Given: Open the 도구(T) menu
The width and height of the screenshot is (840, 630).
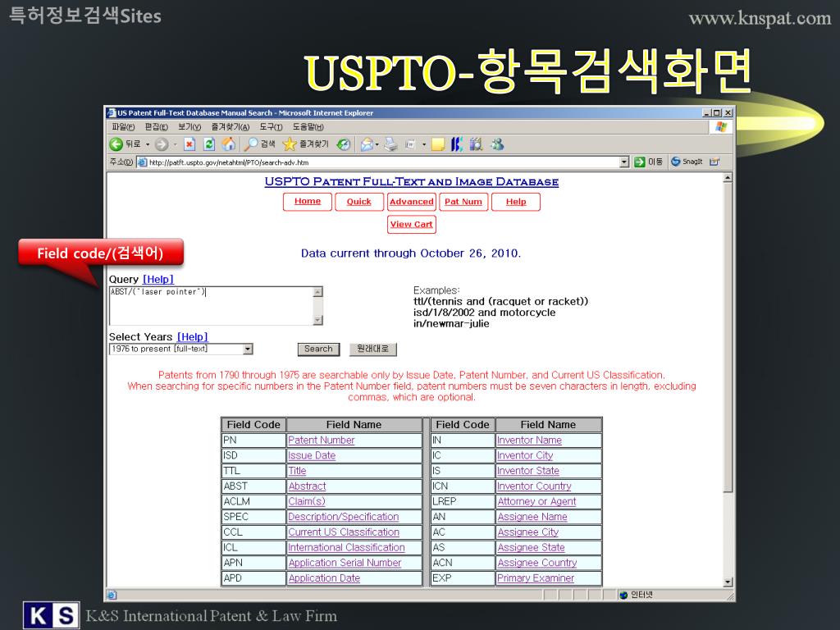Looking at the screenshot, I should pyautogui.click(x=271, y=127).
